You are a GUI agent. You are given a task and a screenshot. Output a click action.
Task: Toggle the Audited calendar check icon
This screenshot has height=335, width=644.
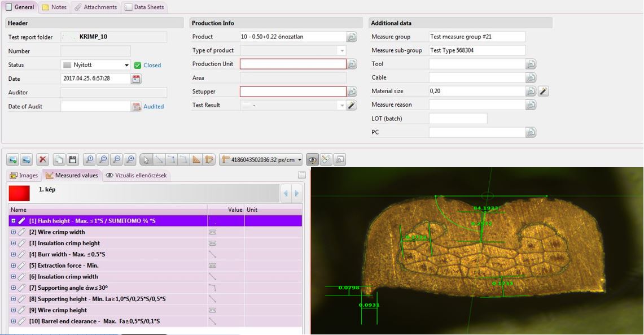[137, 106]
